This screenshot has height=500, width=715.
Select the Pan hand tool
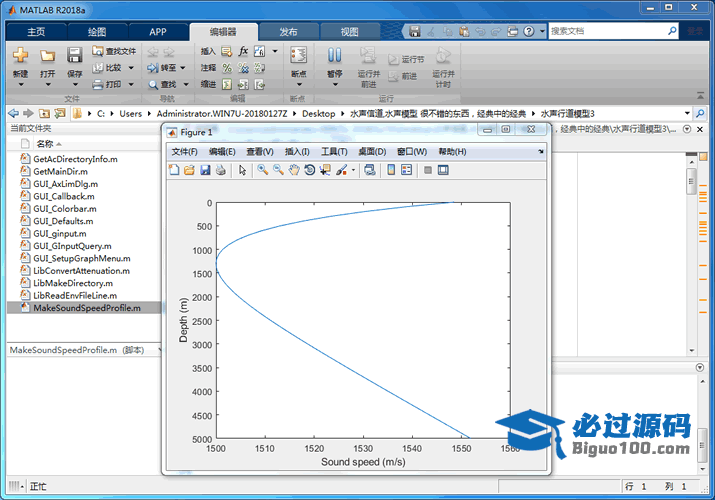point(294,170)
